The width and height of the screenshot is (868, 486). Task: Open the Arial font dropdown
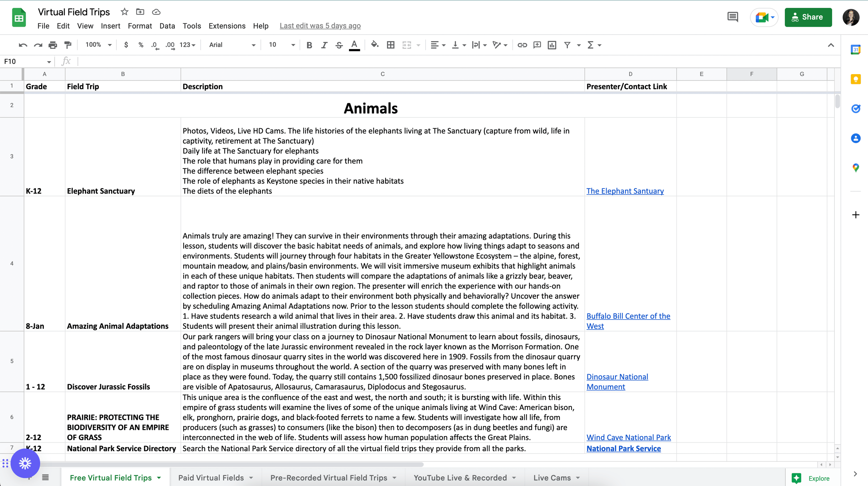coord(232,45)
